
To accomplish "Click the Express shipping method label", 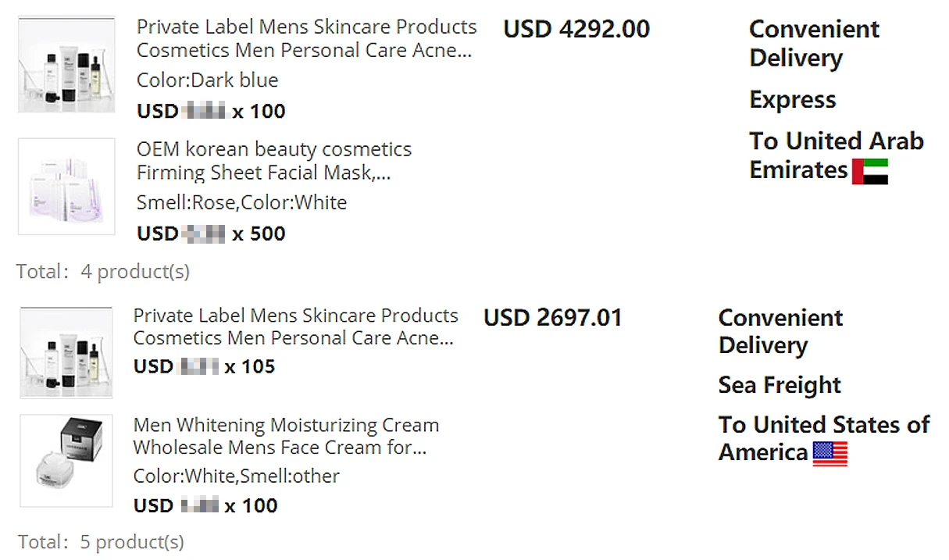I will pos(792,100).
